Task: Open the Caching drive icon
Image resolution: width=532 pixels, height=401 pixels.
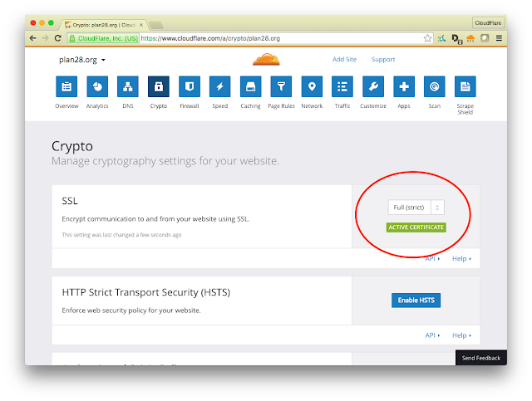Action: [250, 87]
